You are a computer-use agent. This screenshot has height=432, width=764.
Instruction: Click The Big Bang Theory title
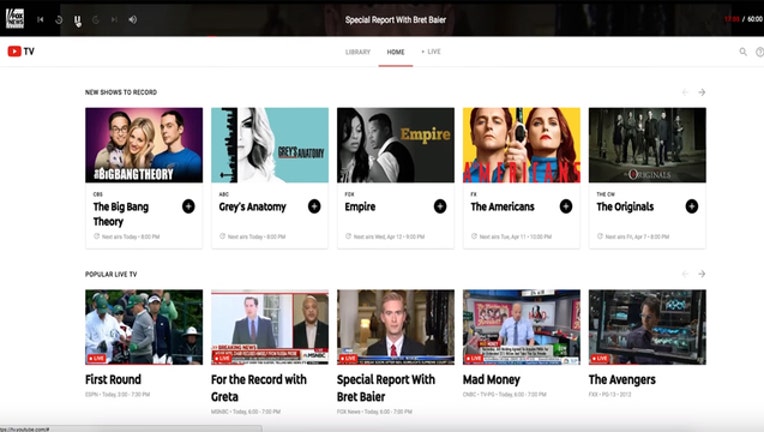tap(121, 214)
